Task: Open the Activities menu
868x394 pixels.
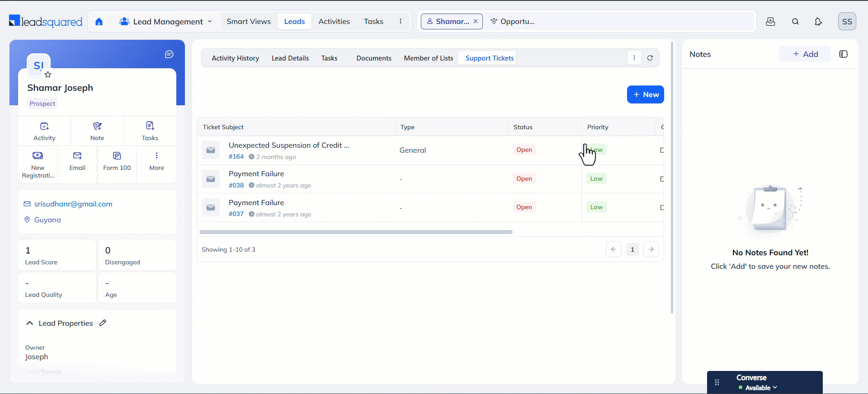Action: tap(334, 21)
